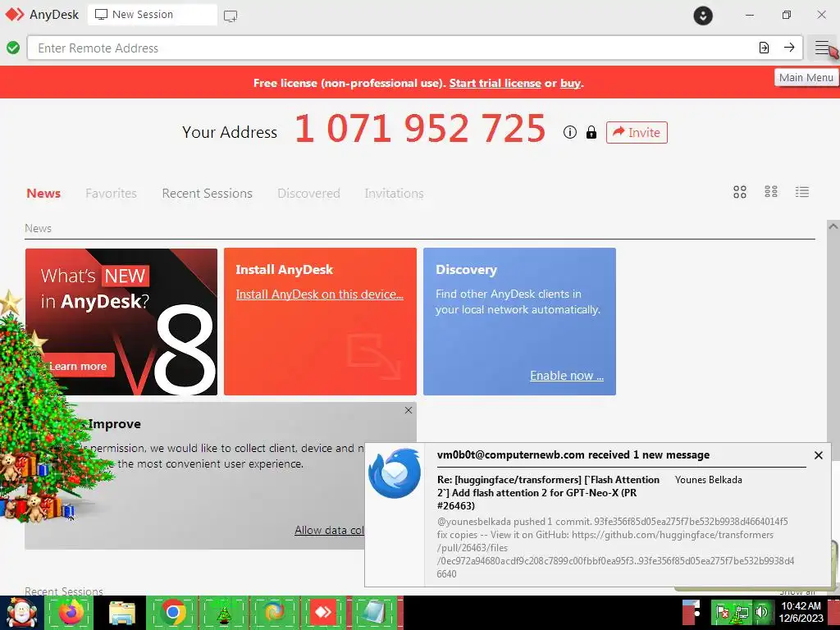This screenshot has height=630, width=840.
Task: Switch to small tiles view
Action: coord(771,192)
